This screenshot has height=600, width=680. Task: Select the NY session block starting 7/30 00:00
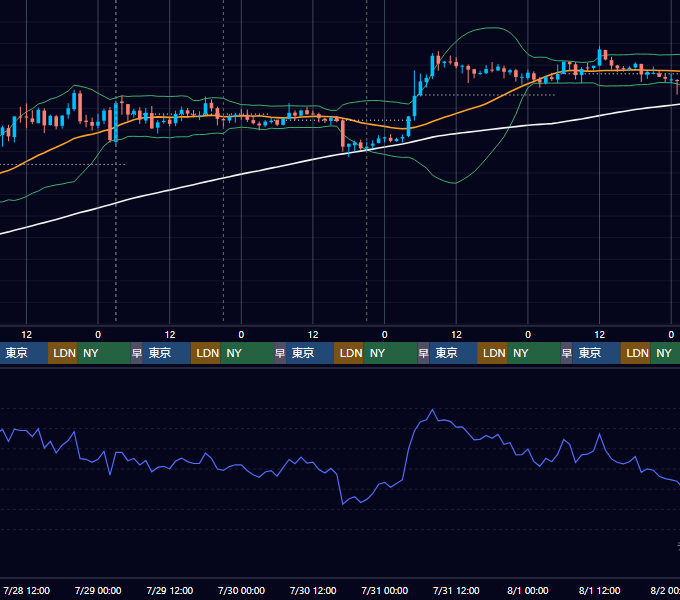[x=247, y=353]
